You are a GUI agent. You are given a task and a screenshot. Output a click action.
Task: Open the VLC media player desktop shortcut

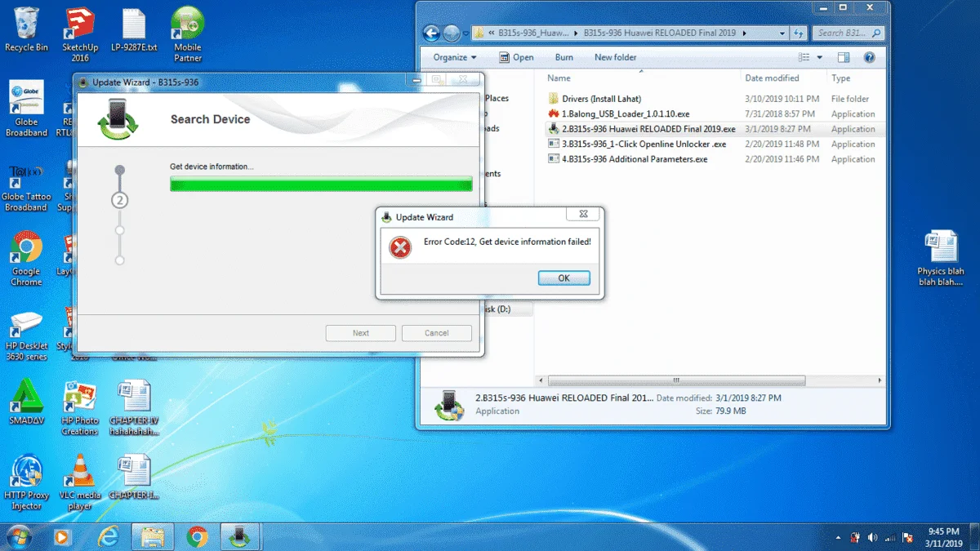[79, 482]
